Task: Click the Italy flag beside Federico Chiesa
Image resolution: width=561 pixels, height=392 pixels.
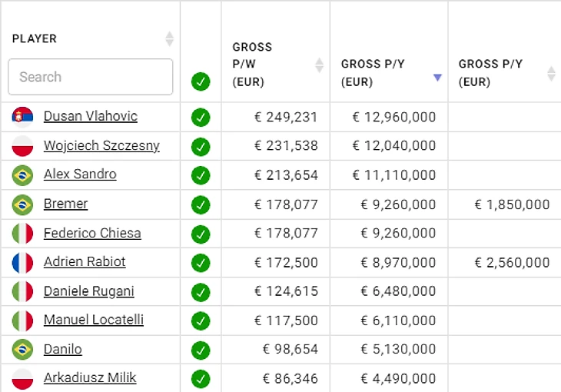Action: [x=22, y=234]
